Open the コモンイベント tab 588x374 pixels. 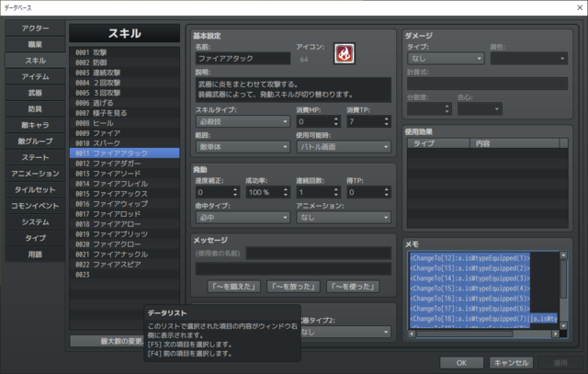click(x=35, y=206)
